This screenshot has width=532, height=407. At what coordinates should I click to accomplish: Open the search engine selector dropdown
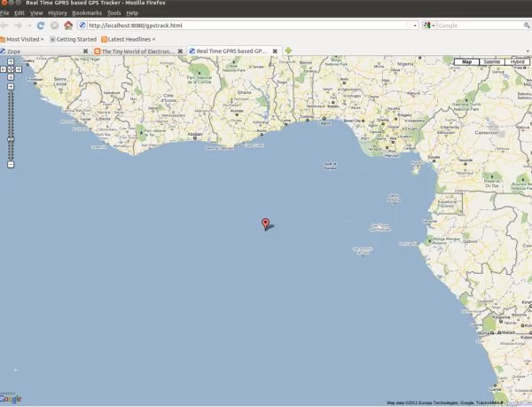point(429,26)
